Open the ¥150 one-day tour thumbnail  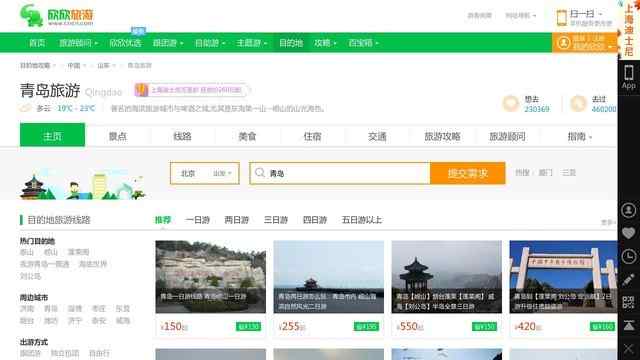coord(211,277)
